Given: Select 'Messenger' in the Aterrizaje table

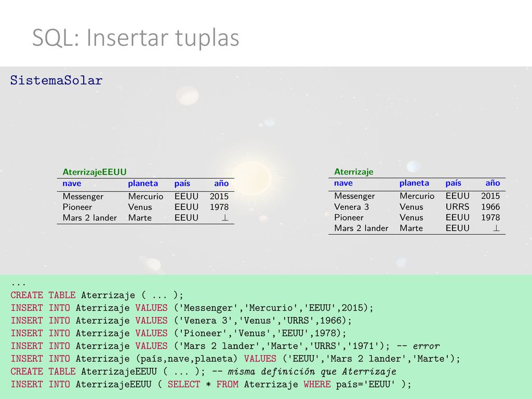Looking at the screenshot, I should 354,196.
